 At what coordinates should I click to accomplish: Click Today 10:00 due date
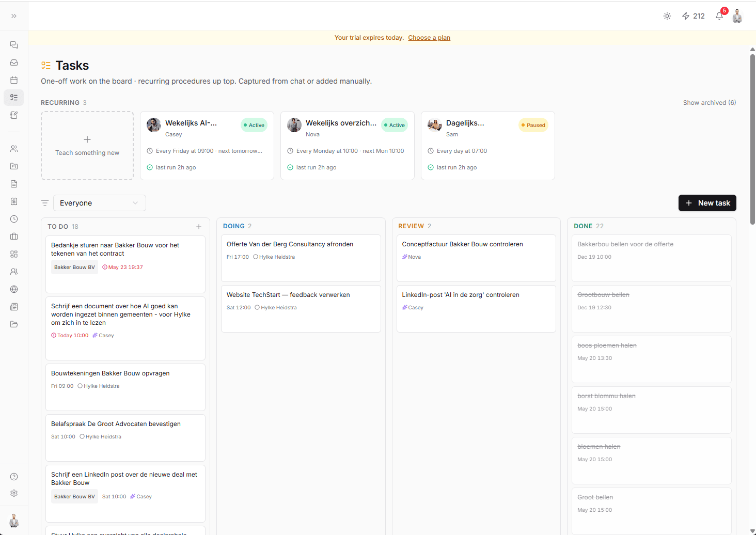pos(70,336)
